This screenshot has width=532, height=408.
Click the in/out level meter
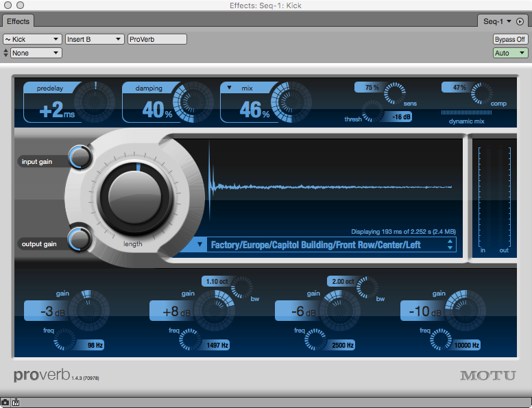[494, 197]
